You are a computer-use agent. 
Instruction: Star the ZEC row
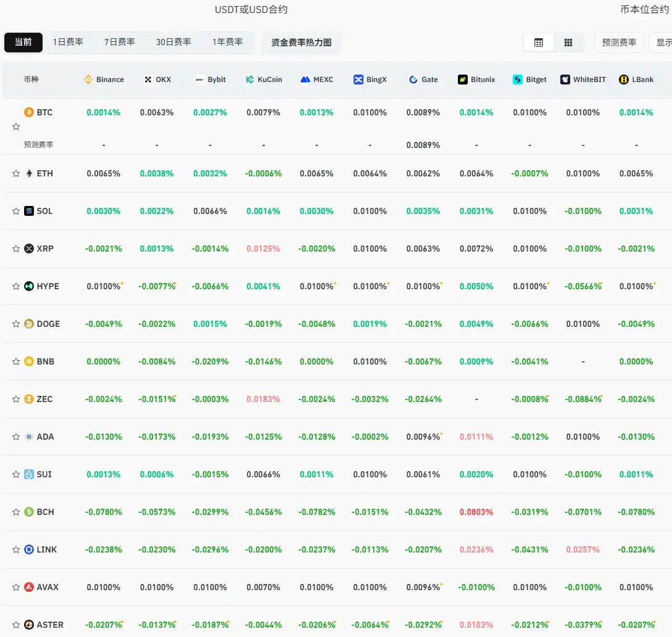tap(16, 399)
